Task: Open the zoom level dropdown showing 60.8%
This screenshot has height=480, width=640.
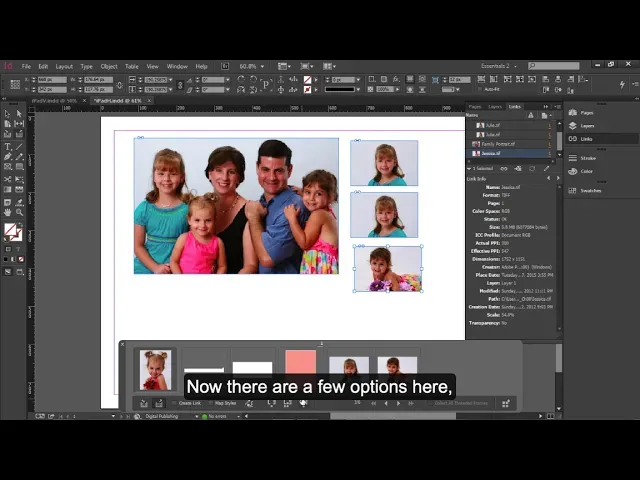Action: [x=252, y=66]
